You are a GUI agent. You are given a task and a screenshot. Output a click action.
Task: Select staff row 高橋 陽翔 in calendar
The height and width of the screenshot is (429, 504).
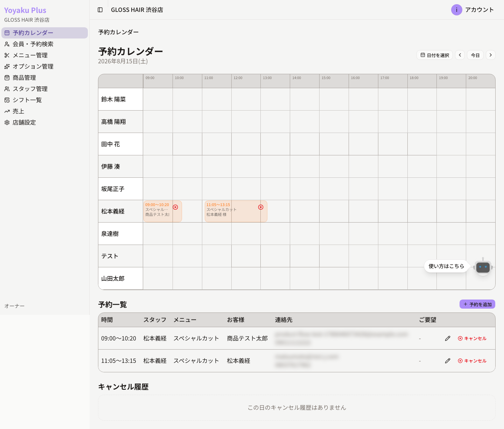[120, 122]
